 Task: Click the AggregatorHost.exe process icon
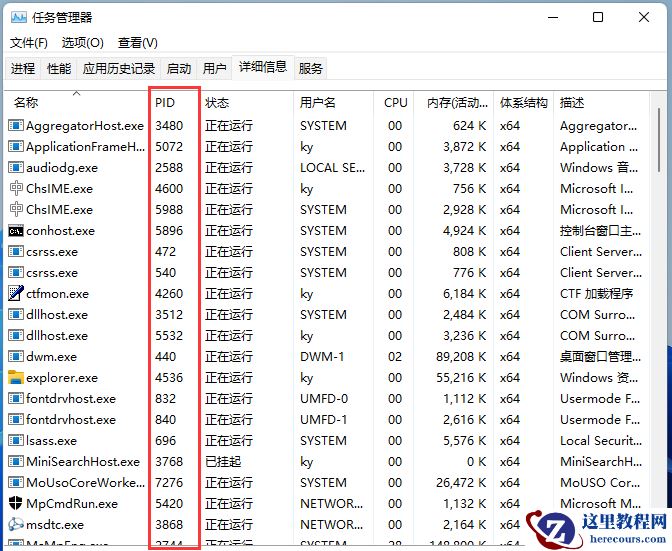16,126
